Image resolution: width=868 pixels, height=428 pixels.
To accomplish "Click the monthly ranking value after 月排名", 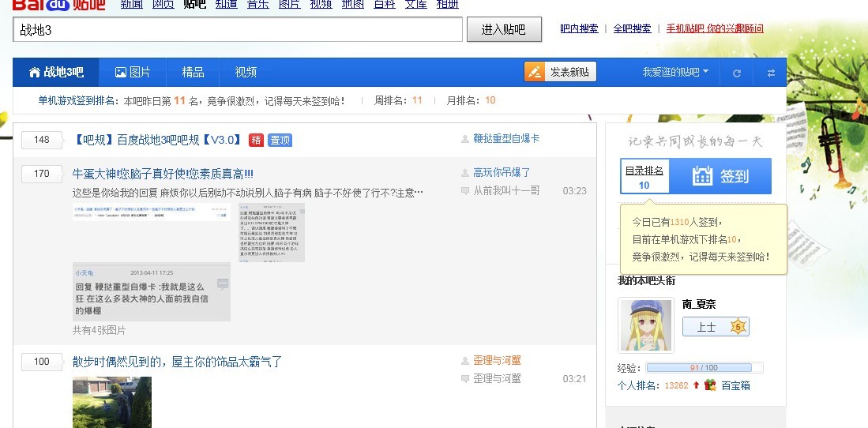I will click(x=490, y=100).
